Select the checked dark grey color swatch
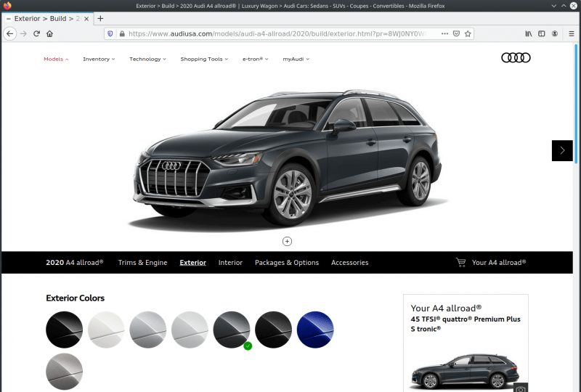This screenshot has height=392, width=581. (x=232, y=330)
